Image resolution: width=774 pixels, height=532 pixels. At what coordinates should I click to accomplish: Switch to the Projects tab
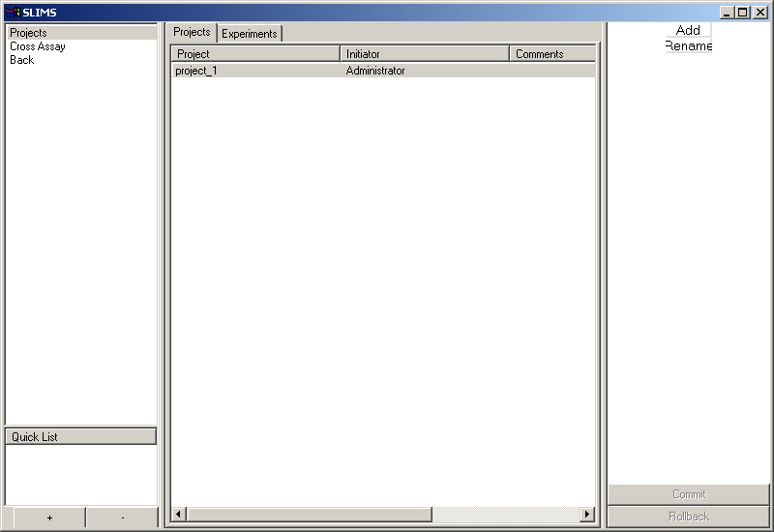point(192,32)
